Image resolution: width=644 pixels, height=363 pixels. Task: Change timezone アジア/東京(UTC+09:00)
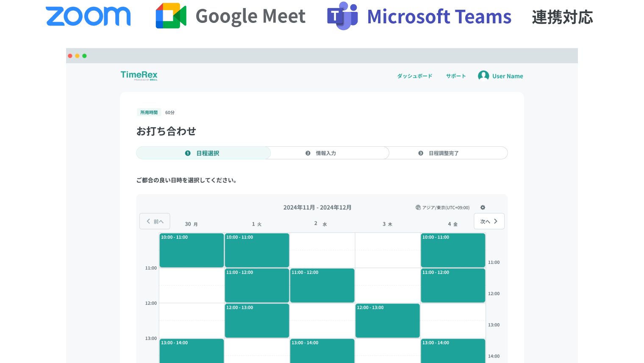pyautogui.click(x=446, y=207)
